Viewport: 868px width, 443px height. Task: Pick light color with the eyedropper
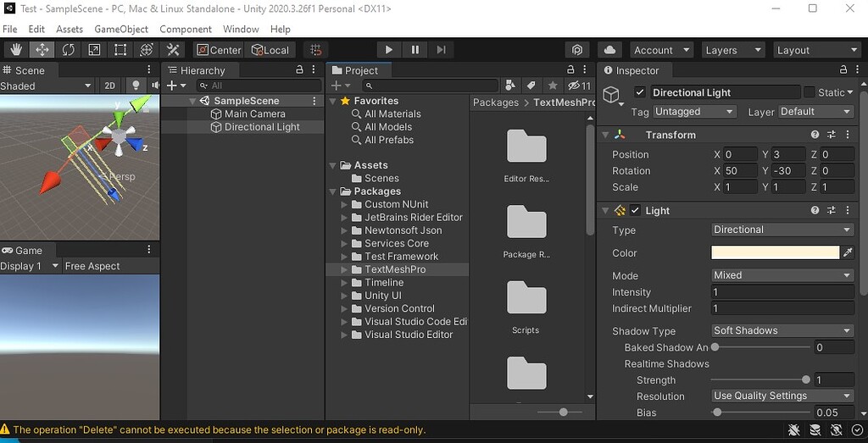847,252
